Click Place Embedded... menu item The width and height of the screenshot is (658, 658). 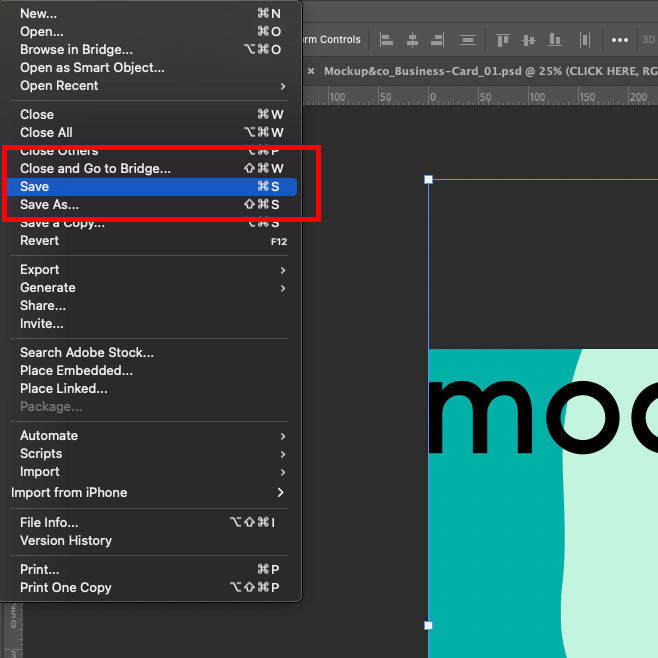(x=76, y=371)
